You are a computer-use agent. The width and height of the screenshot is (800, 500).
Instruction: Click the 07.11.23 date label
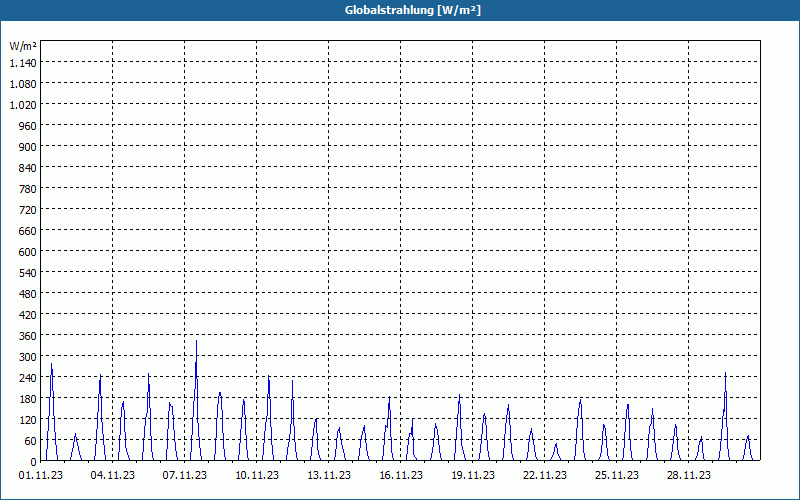coord(185,476)
